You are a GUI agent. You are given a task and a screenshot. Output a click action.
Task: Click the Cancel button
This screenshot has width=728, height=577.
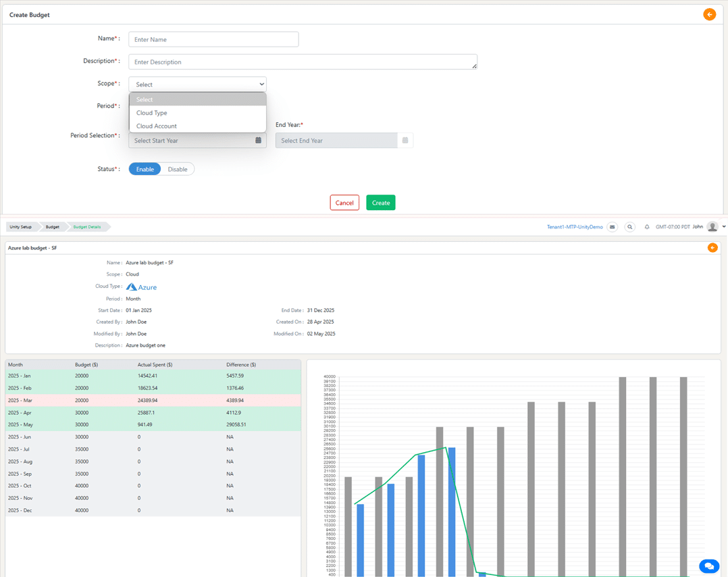(x=344, y=203)
